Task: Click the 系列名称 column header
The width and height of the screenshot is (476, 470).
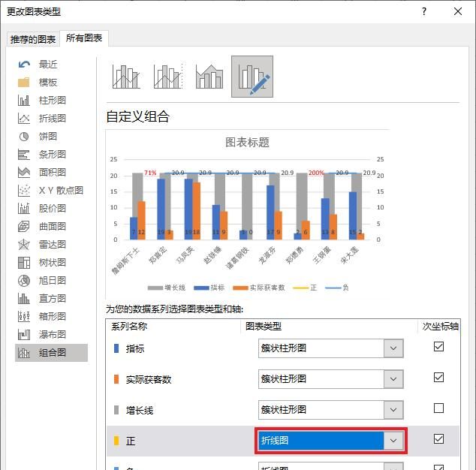Action: coord(129,327)
